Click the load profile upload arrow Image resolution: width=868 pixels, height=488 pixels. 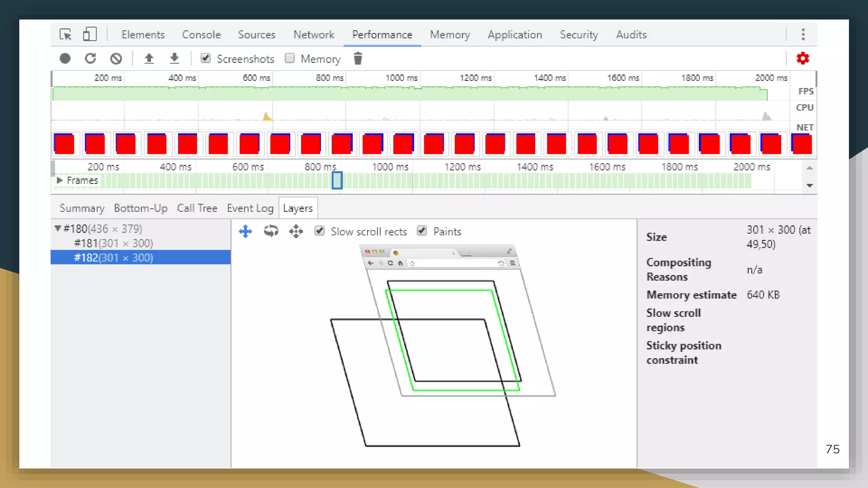coord(149,58)
